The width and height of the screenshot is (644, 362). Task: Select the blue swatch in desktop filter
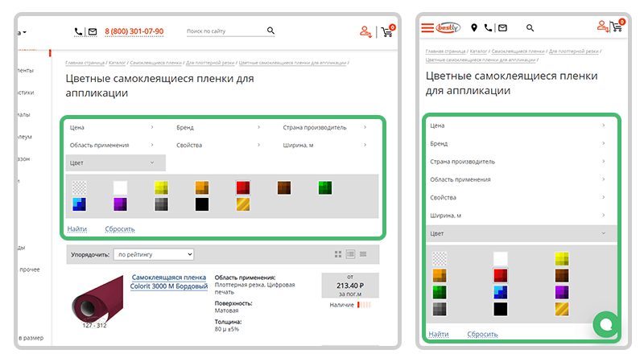click(79, 204)
